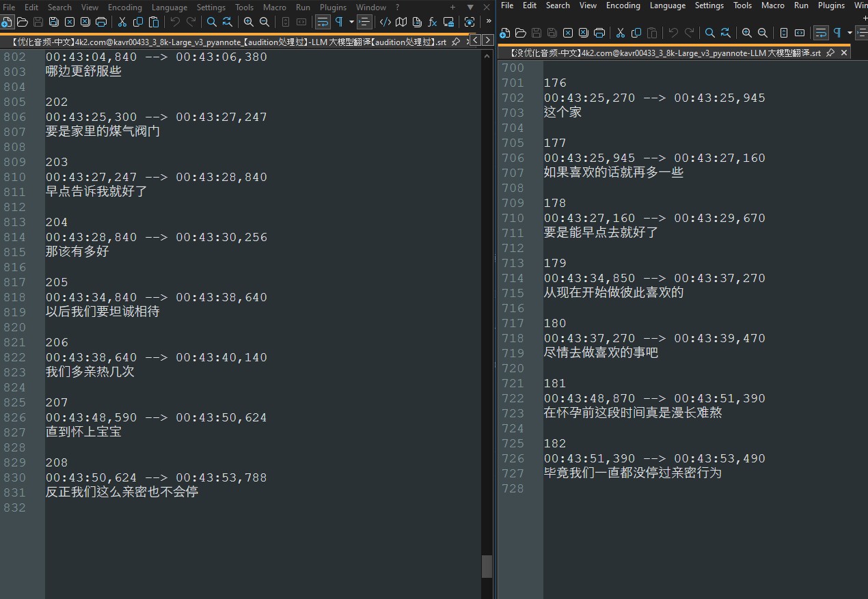Click Open file icon in right window
Image resolution: width=868 pixels, height=599 pixels.
point(521,32)
